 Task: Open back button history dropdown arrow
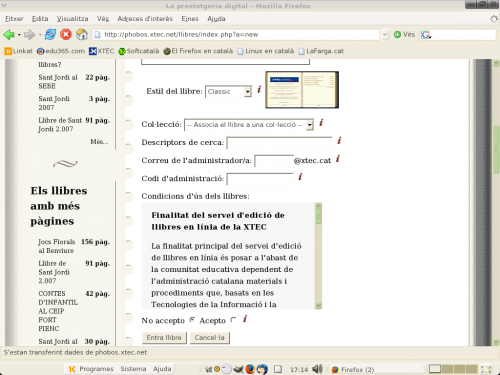(19, 34)
